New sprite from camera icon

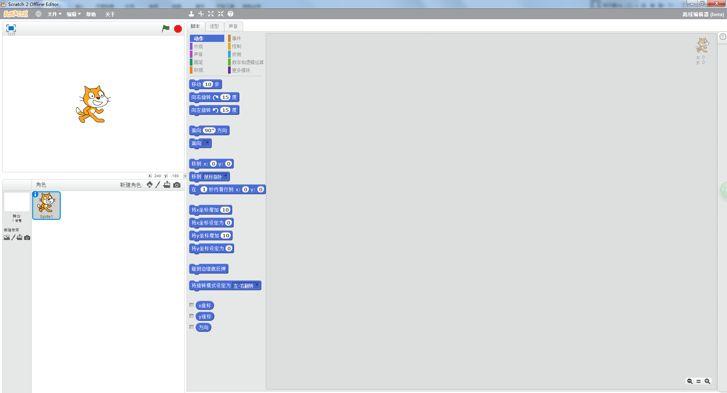(x=177, y=184)
